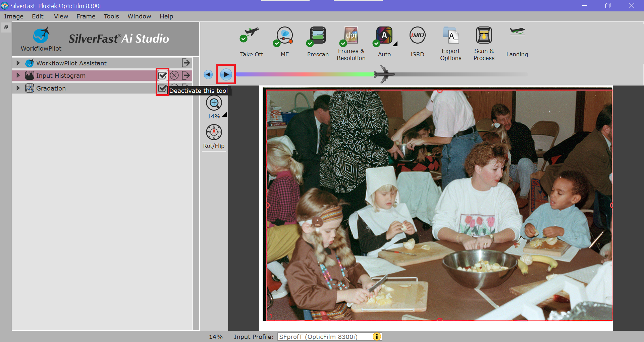
Task: Minimize the SilverFast window
Action: pos(585,6)
